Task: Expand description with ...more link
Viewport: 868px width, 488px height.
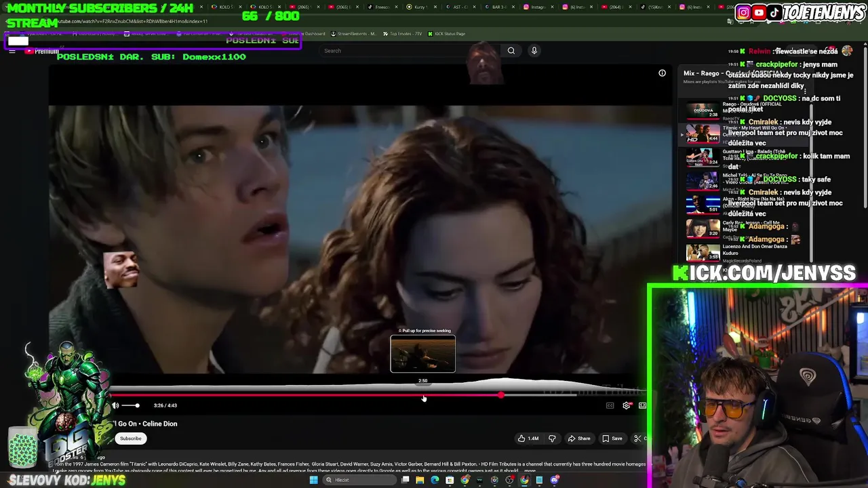Action: pyautogui.click(x=530, y=470)
